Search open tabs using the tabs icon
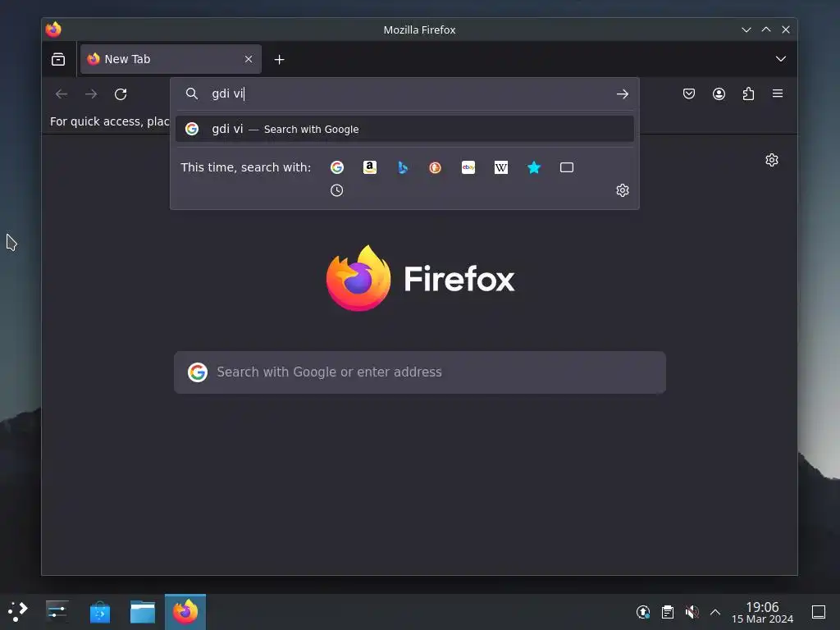 pyautogui.click(x=567, y=167)
